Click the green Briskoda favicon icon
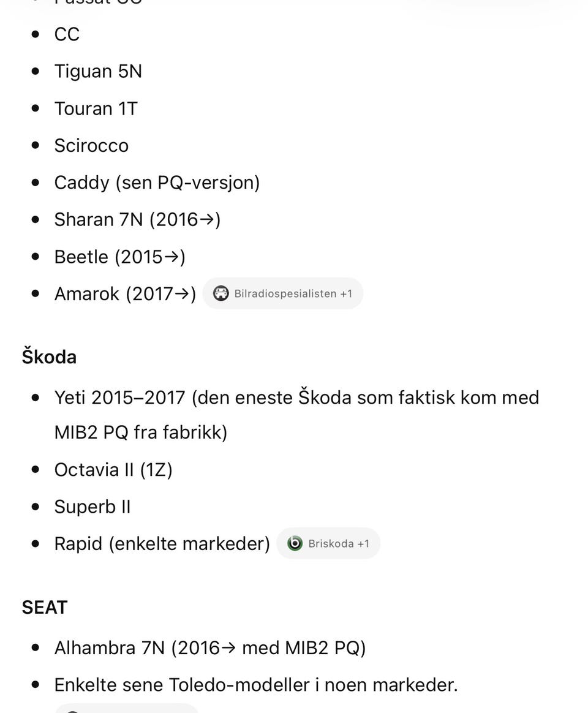The image size is (588, 713). click(x=295, y=543)
